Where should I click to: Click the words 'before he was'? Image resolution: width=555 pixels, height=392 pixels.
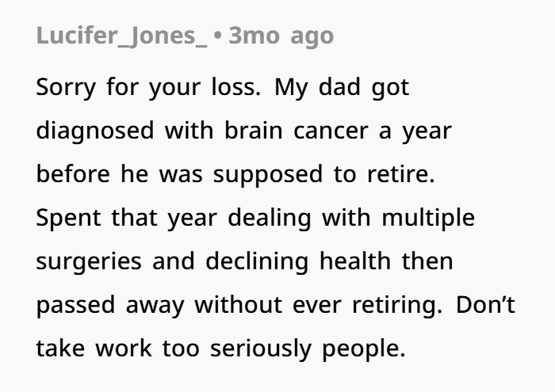(x=120, y=174)
